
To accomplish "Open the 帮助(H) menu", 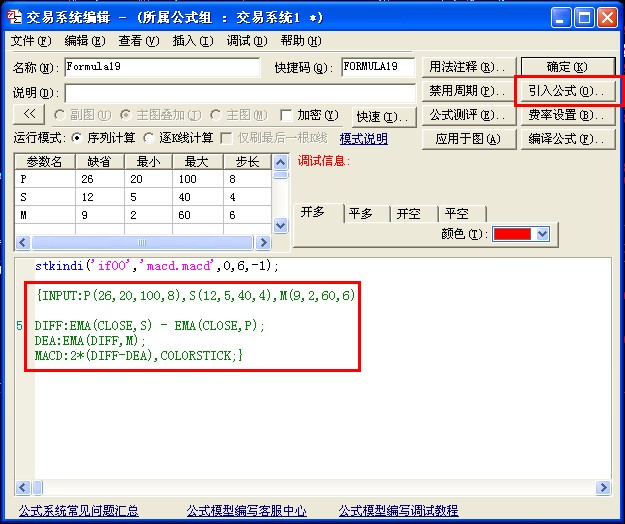I will (301, 41).
